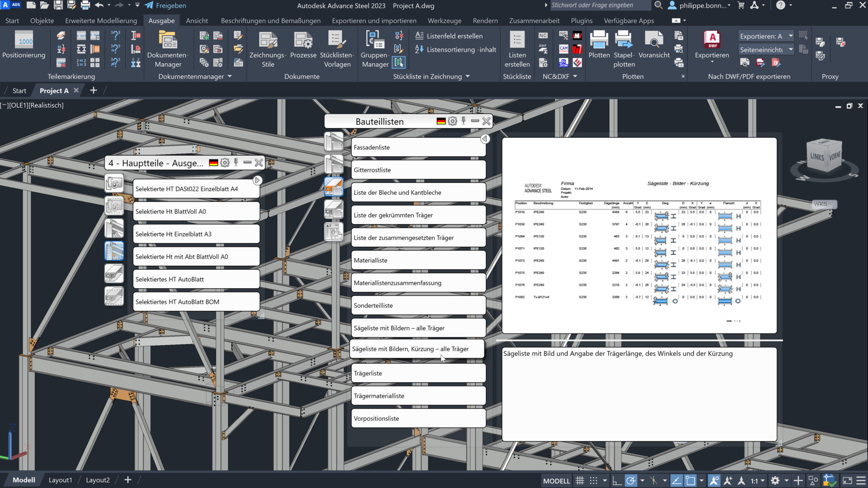This screenshot has width=868, height=488.
Task: Choose Trägerliste in Bauteillisten
Action: pyautogui.click(x=419, y=373)
